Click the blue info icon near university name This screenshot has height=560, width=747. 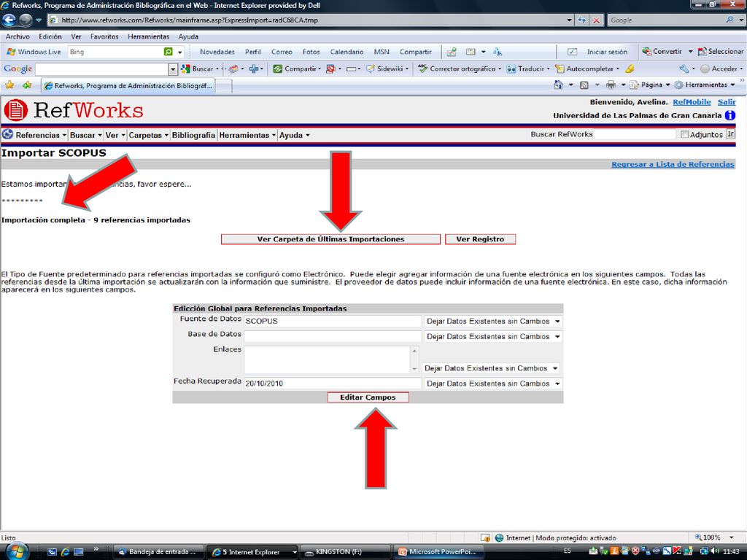729,115
